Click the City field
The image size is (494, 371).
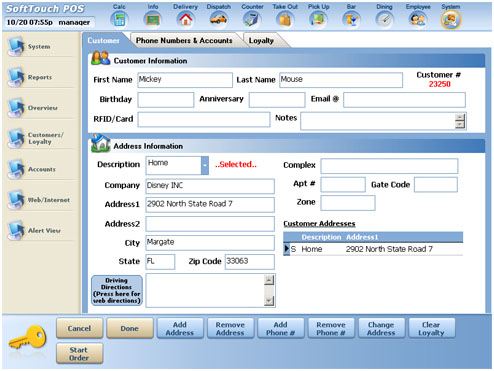pyautogui.click(x=210, y=243)
